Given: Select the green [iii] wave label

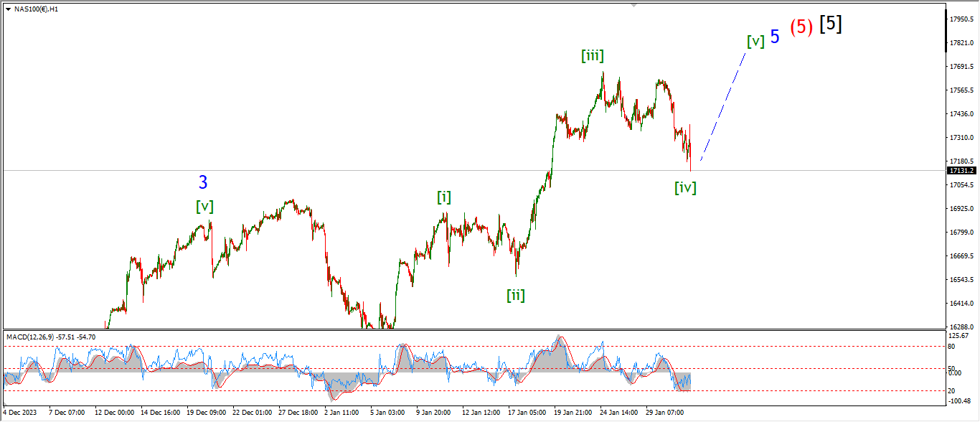Looking at the screenshot, I should (592, 56).
